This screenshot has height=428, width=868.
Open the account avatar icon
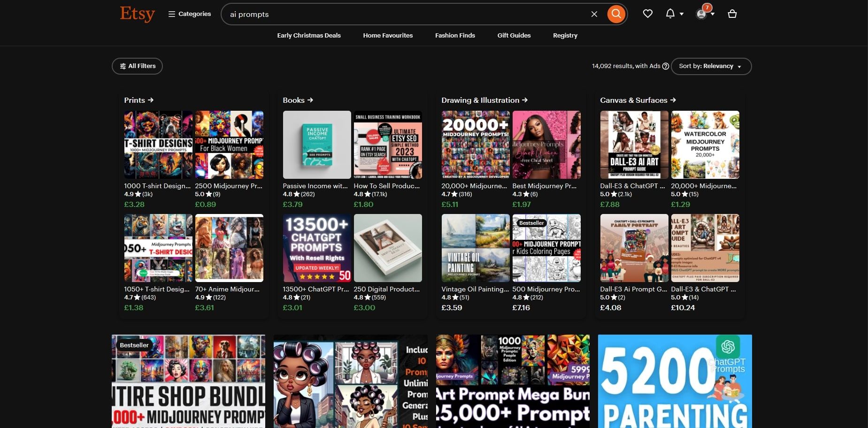pyautogui.click(x=701, y=14)
